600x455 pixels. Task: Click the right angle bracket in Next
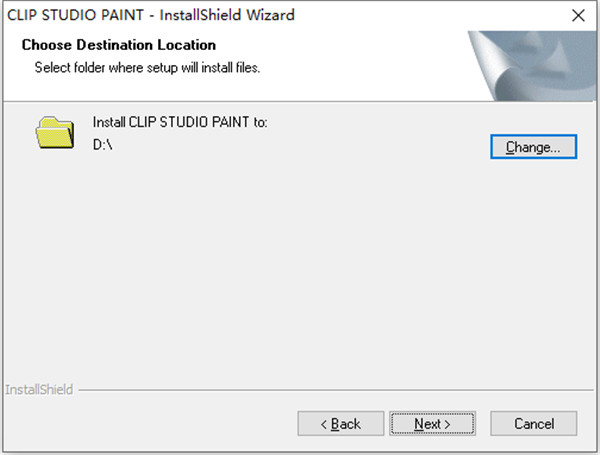pyautogui.click(x=447, y=424)
